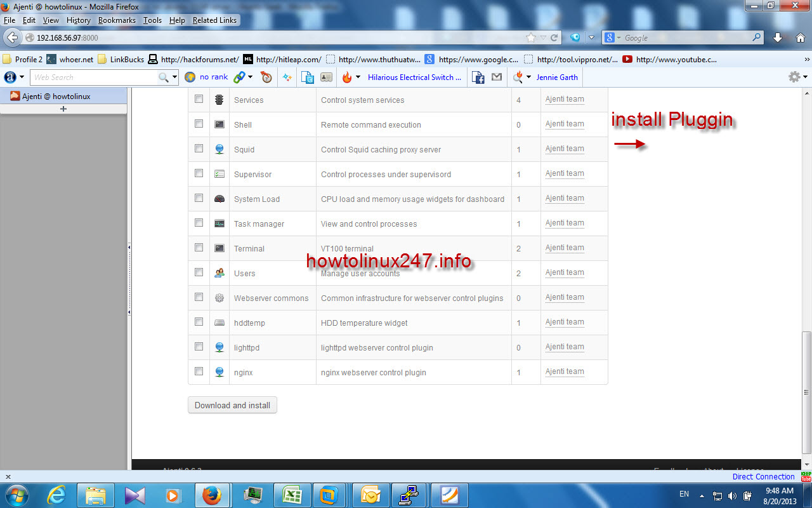Click the Terminal plugin icon
The height and width of the screenshot is (508, 812).
(219, 248)
